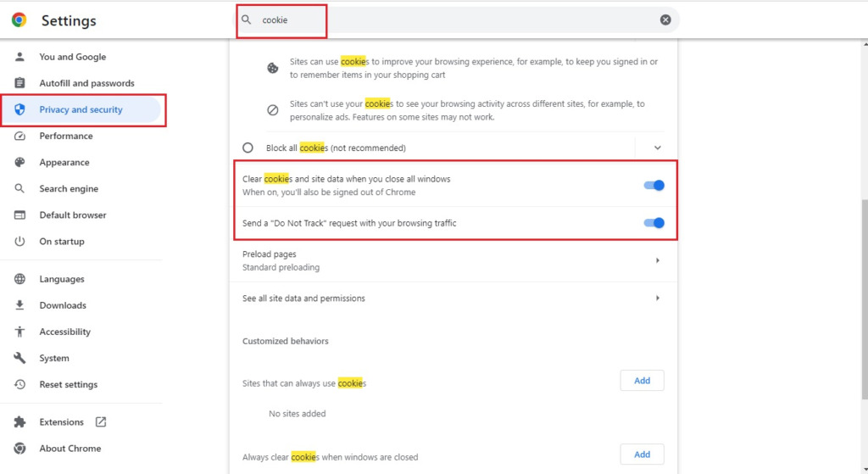Open the Preload pages arrow

[657, 260]
